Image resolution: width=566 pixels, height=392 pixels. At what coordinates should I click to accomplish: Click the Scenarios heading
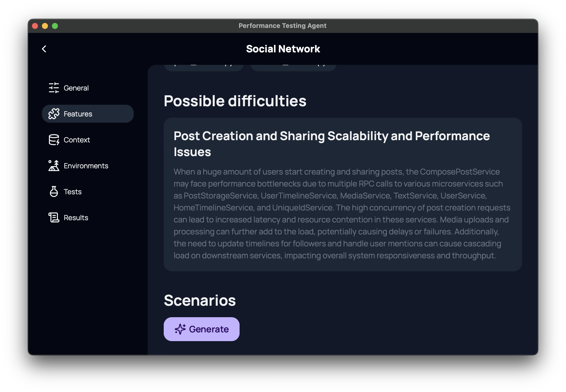click(199, 300)
